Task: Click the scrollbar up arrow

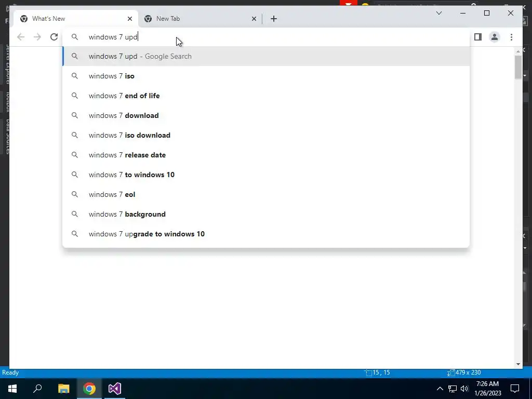Action: 518,51
